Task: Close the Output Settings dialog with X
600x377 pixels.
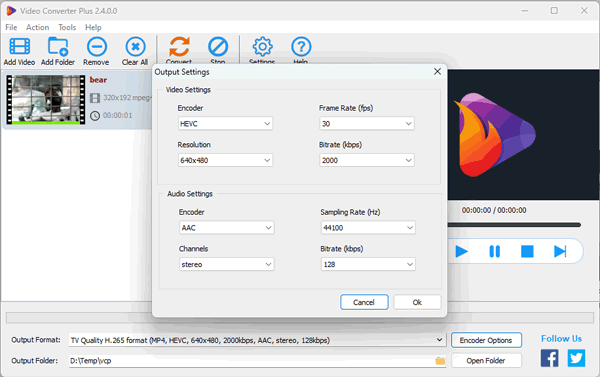Action: click(437, 72)
